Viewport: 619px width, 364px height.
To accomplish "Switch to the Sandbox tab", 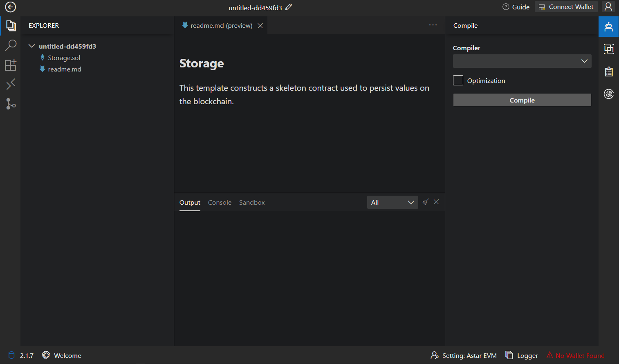I will (x=252, y=202).
